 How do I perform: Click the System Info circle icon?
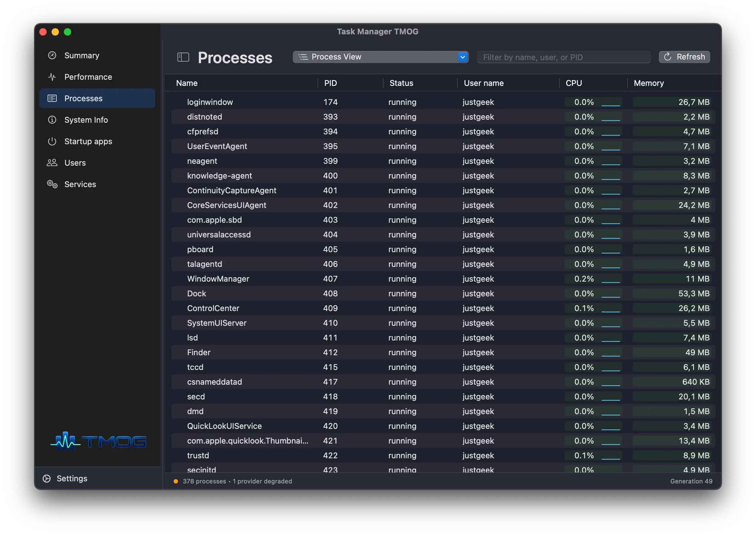click(52, 120)
